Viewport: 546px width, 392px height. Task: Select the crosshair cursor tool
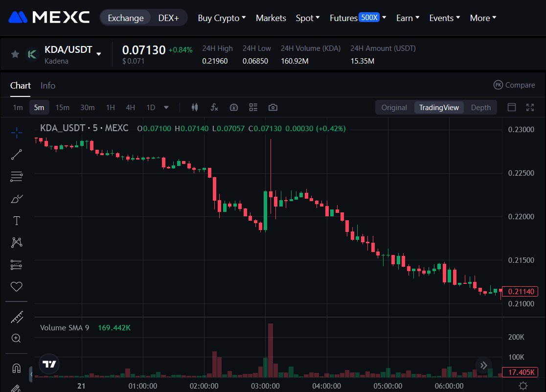pos(16,133)
